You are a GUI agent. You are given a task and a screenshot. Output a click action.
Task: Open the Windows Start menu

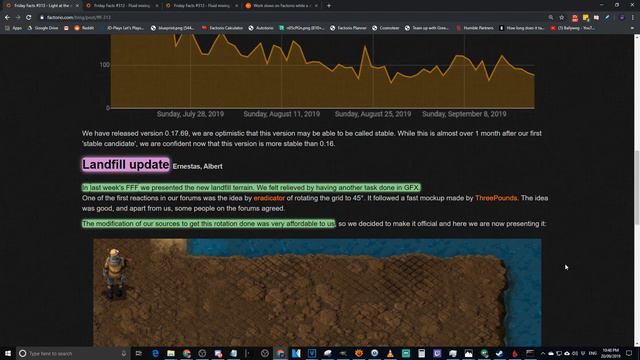click(8, 353)
